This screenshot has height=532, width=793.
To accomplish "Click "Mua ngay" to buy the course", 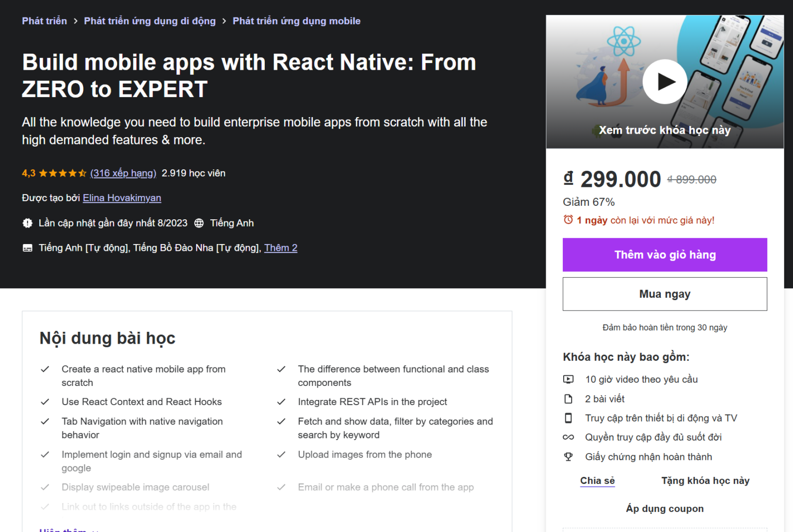I will [x=665, y=294].
